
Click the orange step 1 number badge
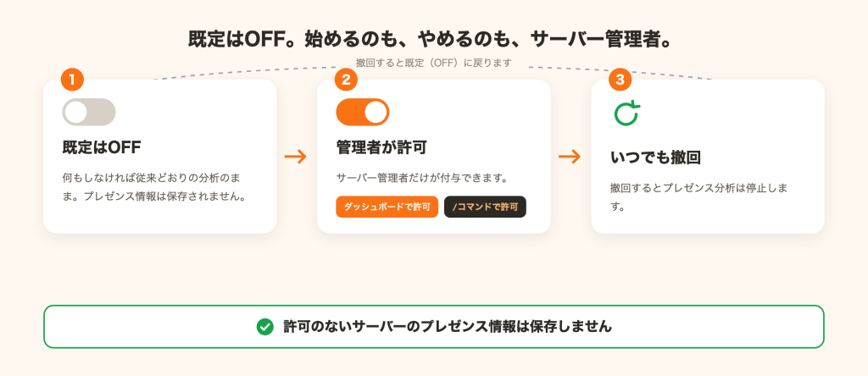tap(72, 80)
